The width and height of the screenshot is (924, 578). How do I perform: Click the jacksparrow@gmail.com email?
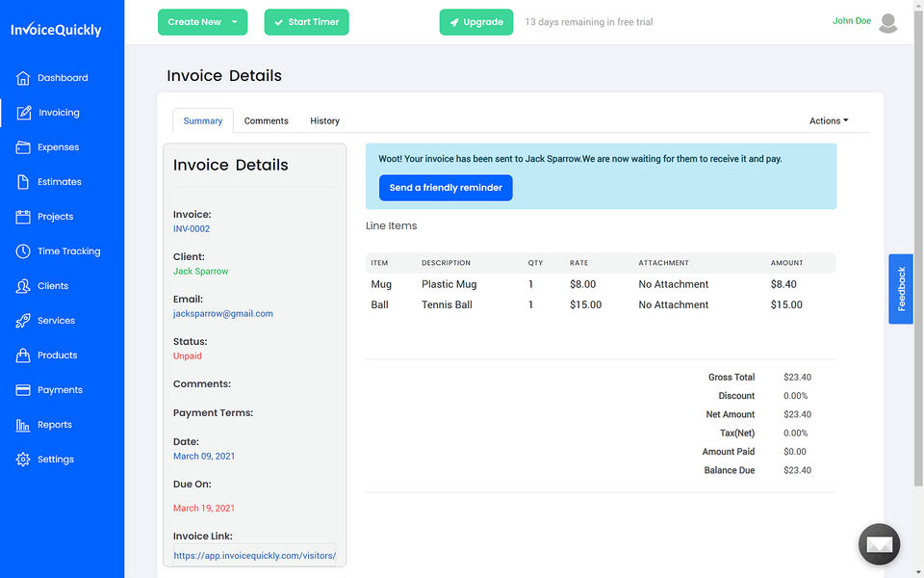[x=222, y=314]
